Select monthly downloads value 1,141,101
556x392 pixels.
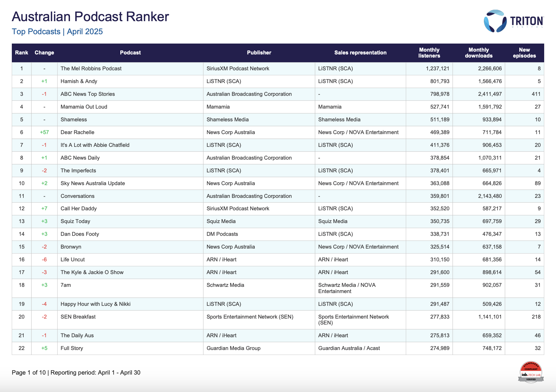point(490,317)
